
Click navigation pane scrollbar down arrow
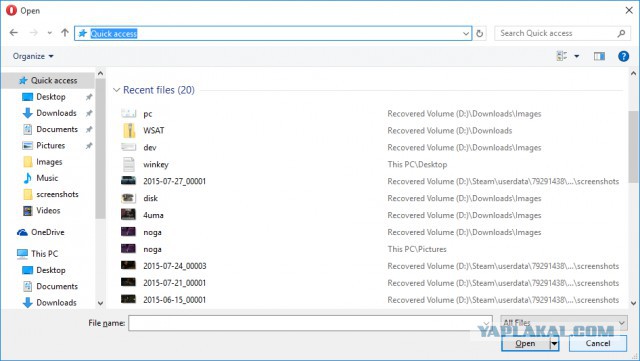click(100, 303)
